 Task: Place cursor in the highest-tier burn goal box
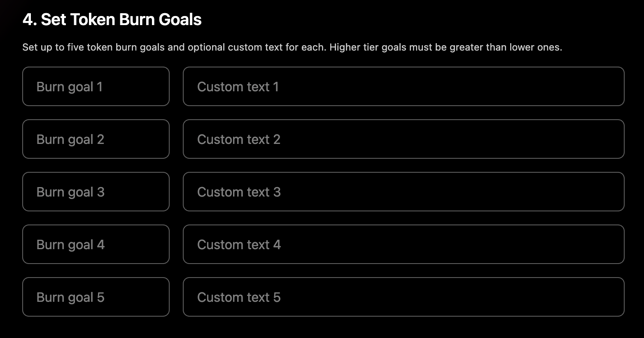96,297
